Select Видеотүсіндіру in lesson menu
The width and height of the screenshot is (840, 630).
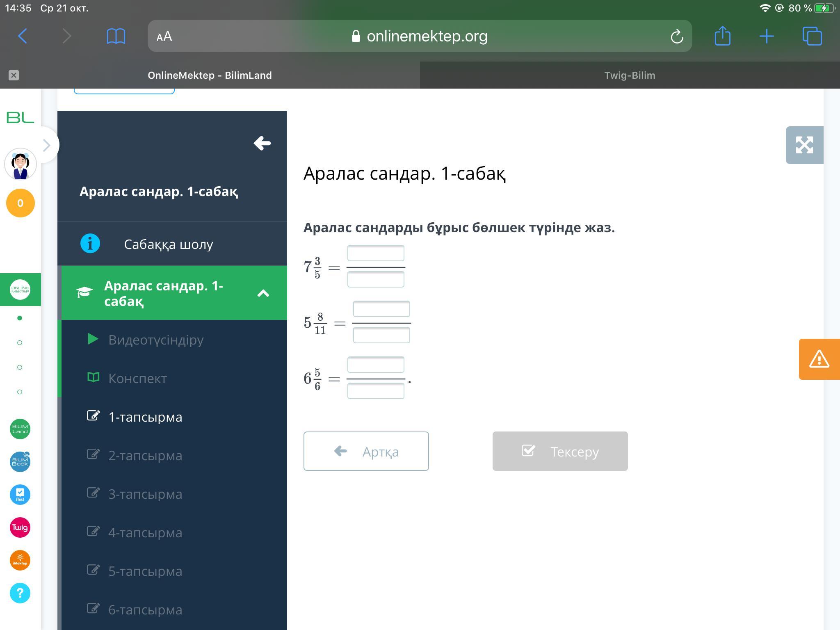(x=156, y=340)
